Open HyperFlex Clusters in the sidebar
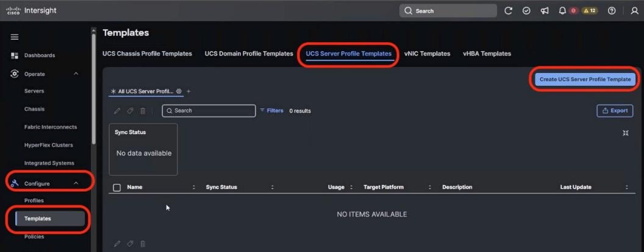 [48, 145]
